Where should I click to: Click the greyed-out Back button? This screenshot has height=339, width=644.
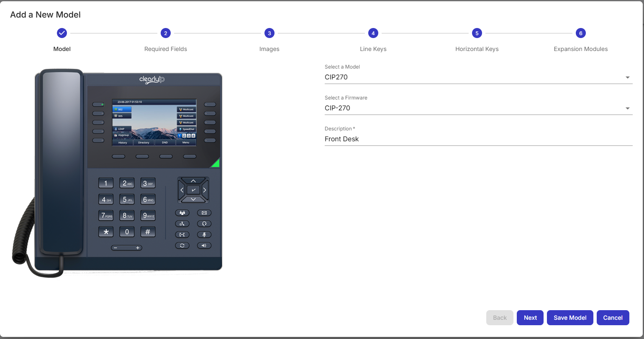[500, 318]
